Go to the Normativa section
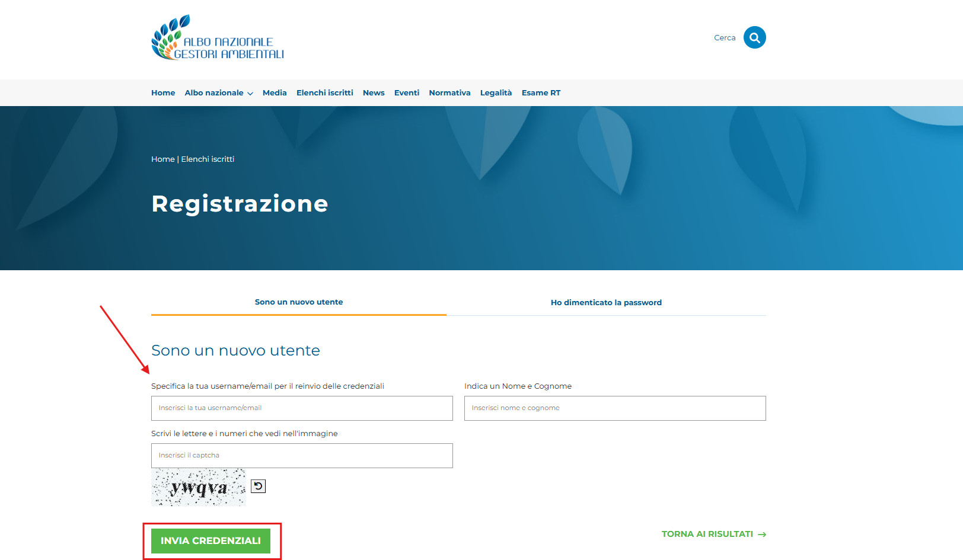The image size is (963, 560). tap(449, 93)
